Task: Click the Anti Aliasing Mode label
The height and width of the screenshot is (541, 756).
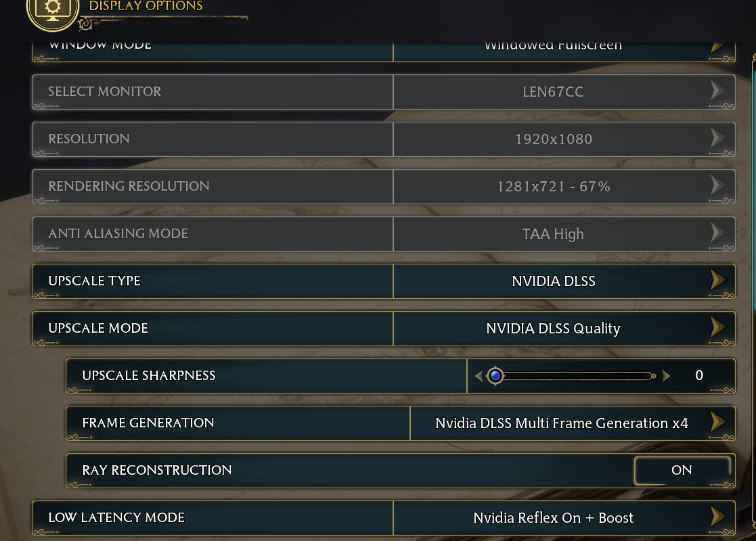Action: (x=118, y=234)
